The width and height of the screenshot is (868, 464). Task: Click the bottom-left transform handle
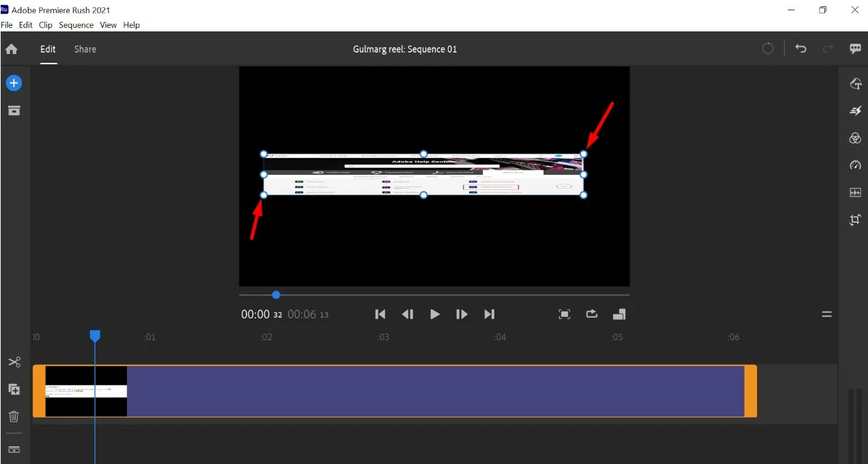point(264,195)
